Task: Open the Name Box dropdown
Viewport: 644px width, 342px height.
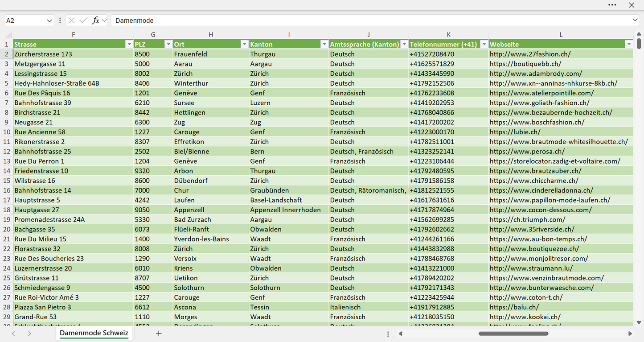Action: point(49,21)
